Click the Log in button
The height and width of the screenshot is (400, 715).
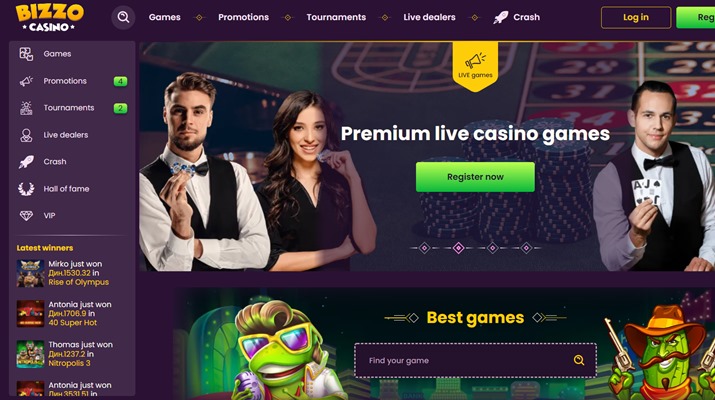636,17
